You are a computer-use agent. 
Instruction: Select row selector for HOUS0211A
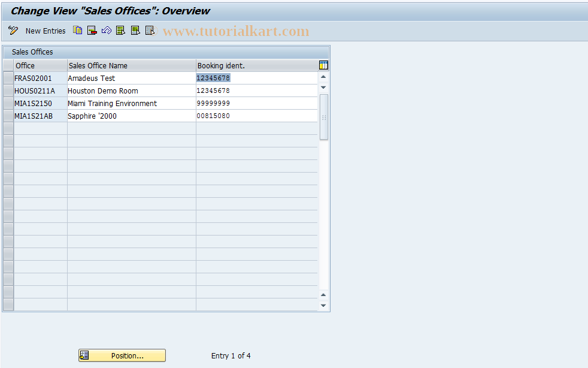tap(8, 91)
